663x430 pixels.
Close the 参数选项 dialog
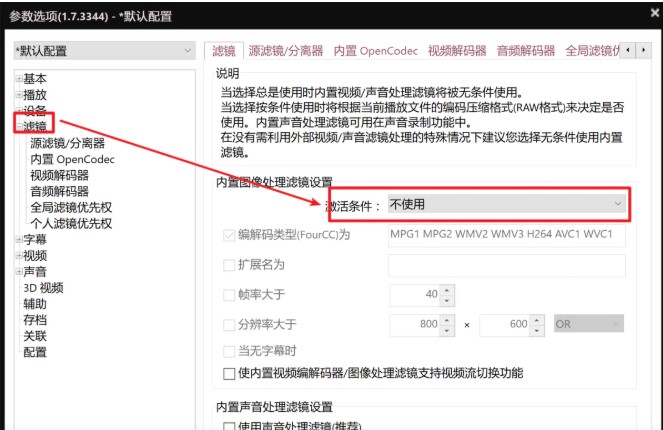click(655, 13)
